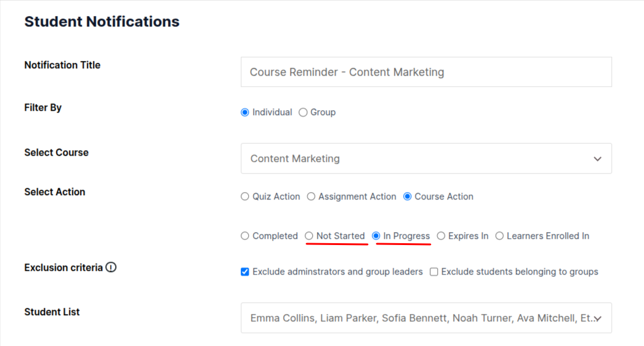The image size is (644, 346).
Task: Select the Individual filter radio button
Action: (x=245, y=113)
